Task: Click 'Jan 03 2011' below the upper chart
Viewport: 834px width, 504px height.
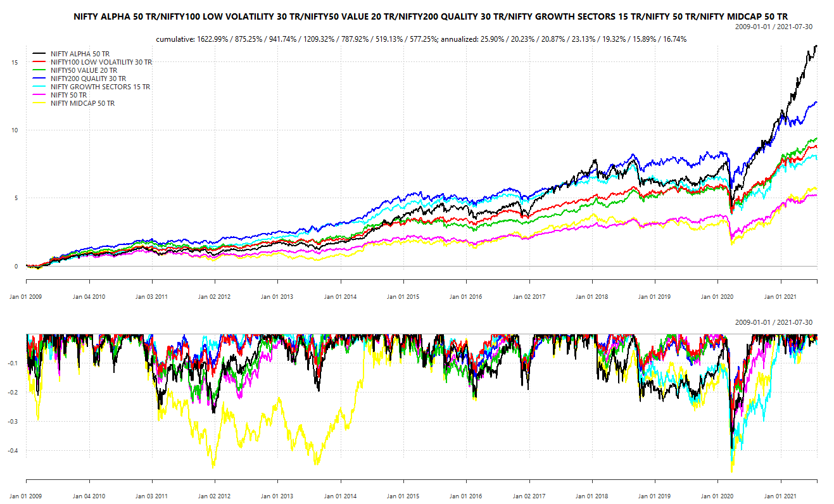Action: [x=151, y=296]
